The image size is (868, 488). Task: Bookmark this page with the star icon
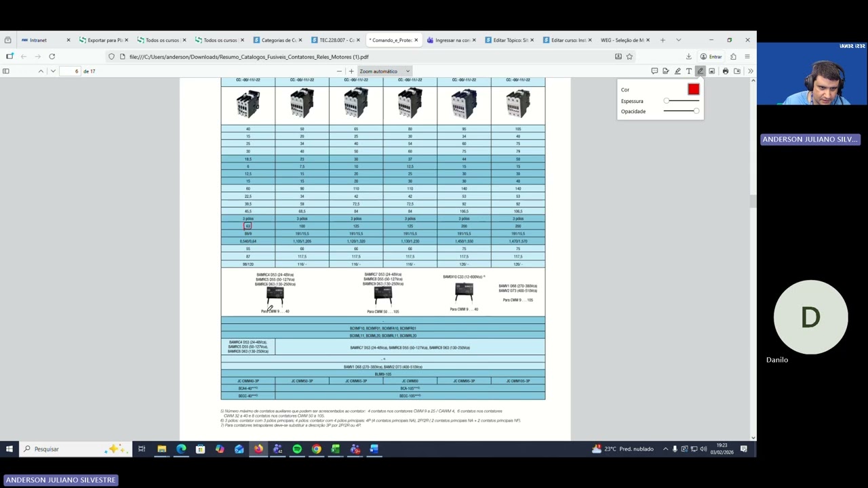pos(629,57)
